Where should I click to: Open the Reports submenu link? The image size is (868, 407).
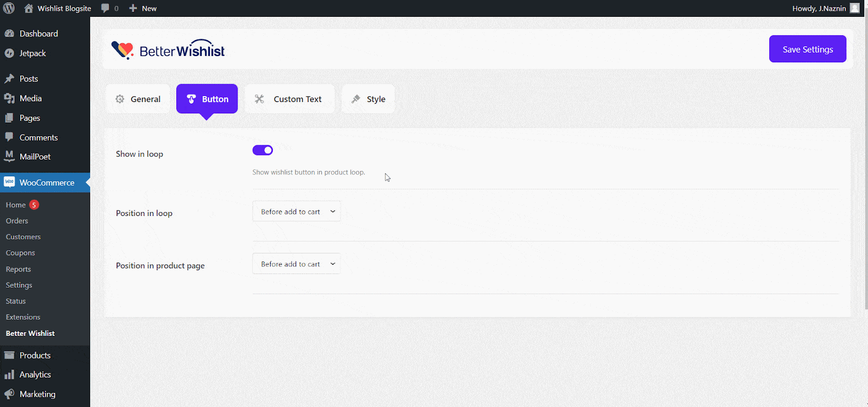click(18, 269)
